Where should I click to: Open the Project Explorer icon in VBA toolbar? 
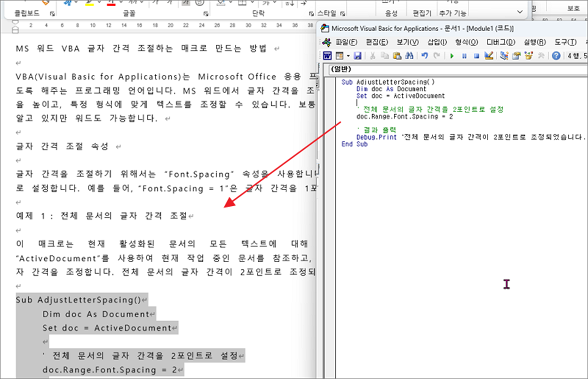(x=504, y=56)
